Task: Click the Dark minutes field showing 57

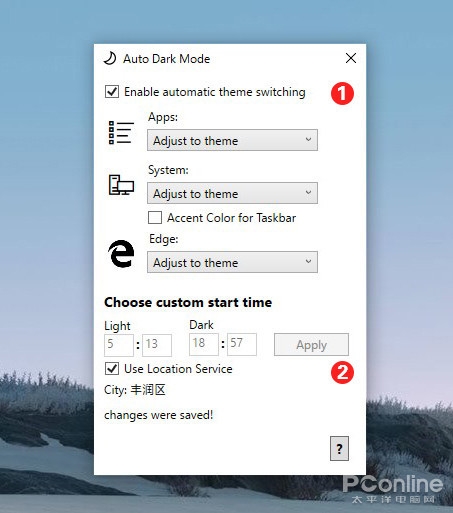Action: (x=242, y=344)
